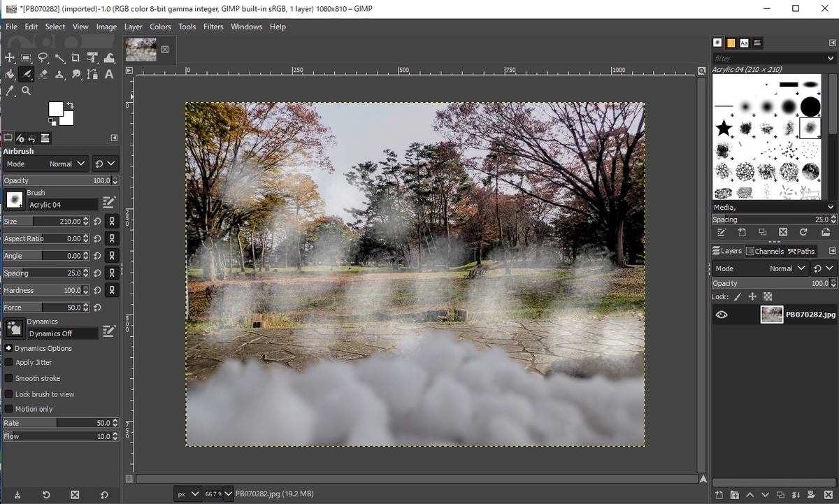The height and width of the screenshot is (504, 839).
Task: Open the Select menu
Action: click(55, 27)
